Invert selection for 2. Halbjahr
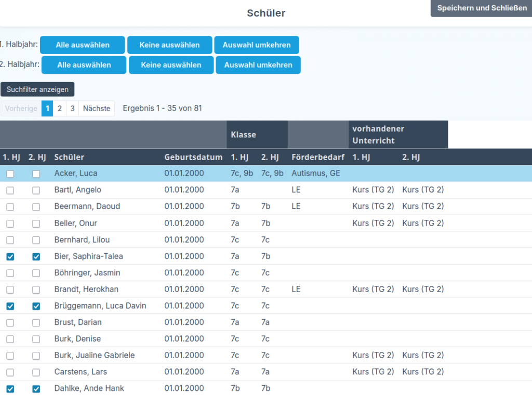532x395 pixels. (258, 65)
